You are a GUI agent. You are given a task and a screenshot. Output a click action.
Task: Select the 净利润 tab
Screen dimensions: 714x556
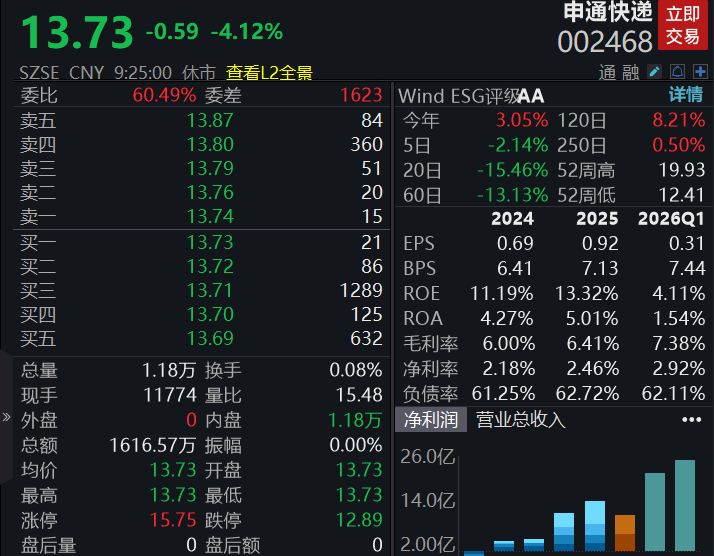point(431,419)
